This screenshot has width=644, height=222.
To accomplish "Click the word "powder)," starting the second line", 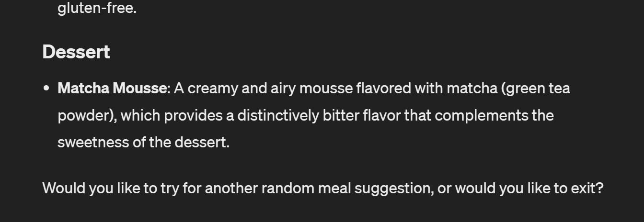I will [87, 115].
